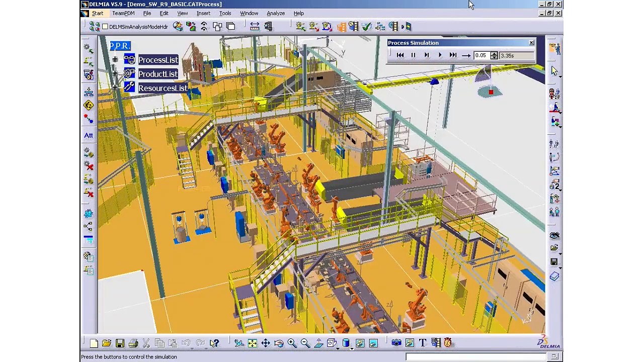Open the Start menu
Screen dimensions: 644x362
(97, 13)
